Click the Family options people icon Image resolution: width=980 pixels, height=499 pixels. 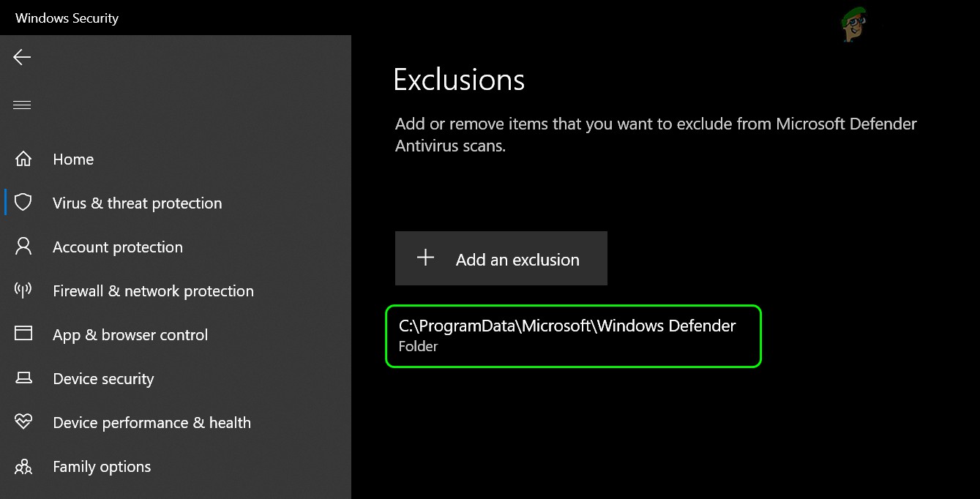[23, 466]
